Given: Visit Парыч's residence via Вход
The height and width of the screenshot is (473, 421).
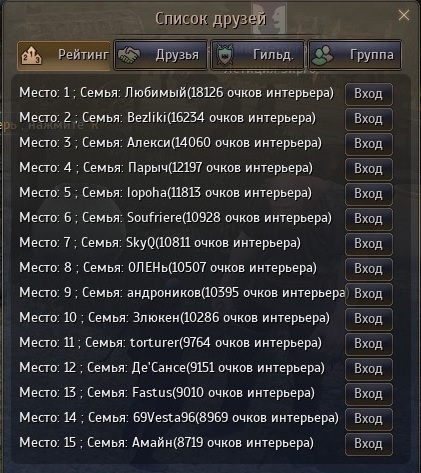Looking at the screenshot, I should pyautogui.click(x=369, y=169).
